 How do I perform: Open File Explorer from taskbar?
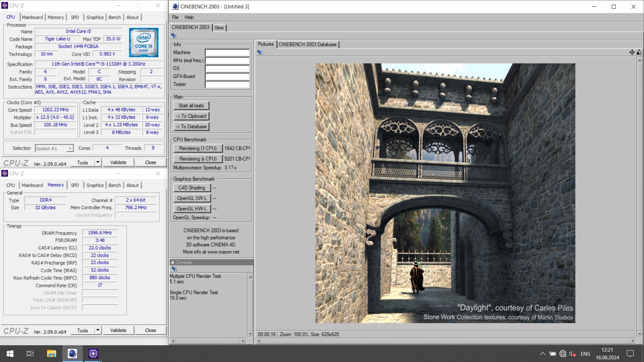(51, 354)
